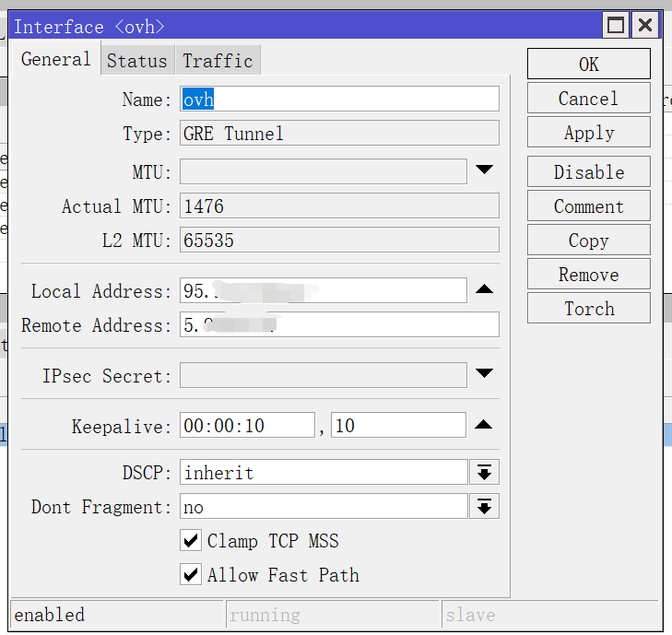This screenshot has height=635, width=672.
Task: Open the Dont Fragment dropdown list
Action: point(484,506)
